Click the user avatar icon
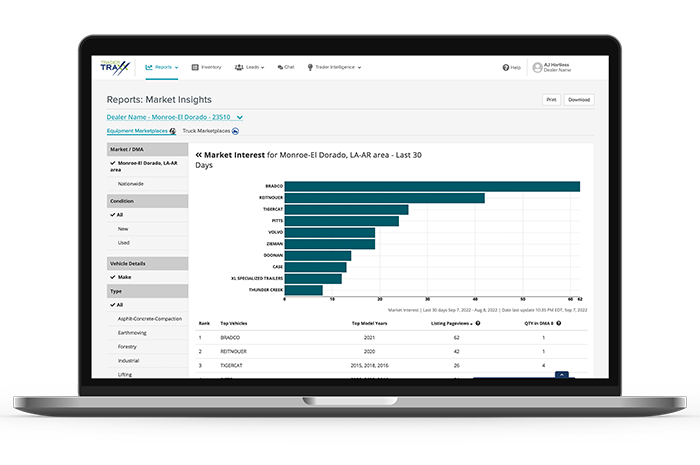 tap(538, 67)
